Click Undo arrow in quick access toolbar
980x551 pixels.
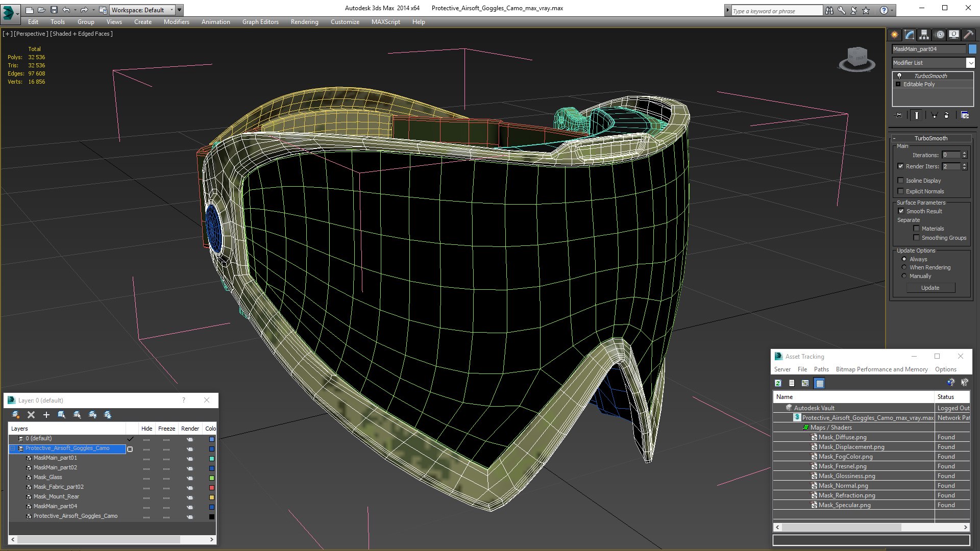click(66, 10)
